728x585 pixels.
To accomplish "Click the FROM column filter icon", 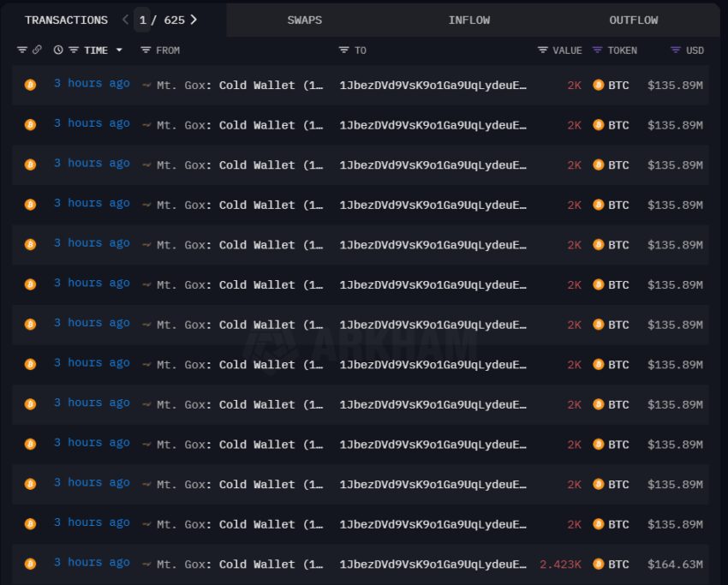I will [x=146, y=51].
